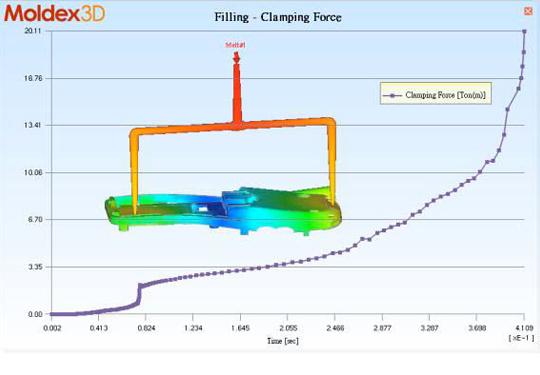This screenshot has height=375, width=540.
Task: Click the 'Time [sec]' axis label
Action: [283, 341]
